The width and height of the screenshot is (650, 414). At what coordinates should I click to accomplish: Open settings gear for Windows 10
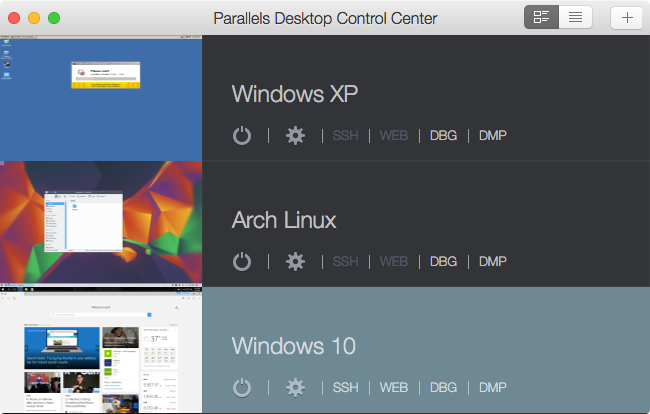[295, 387]
